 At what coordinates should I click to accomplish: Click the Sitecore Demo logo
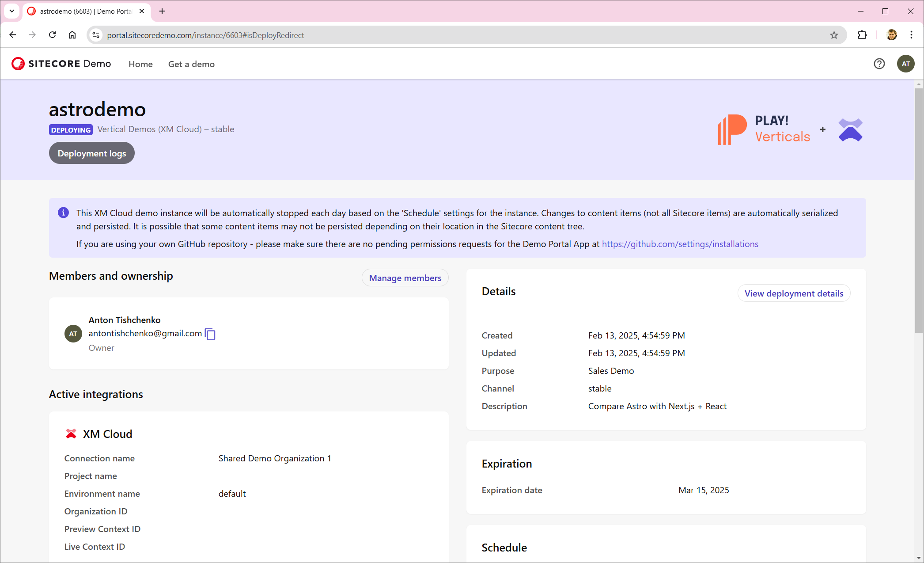[61, 64]
